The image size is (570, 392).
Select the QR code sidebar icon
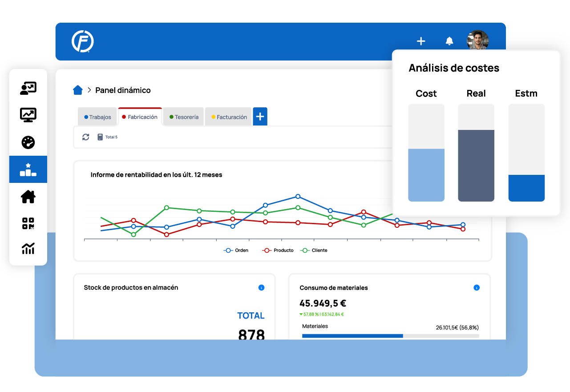coord(28,223)
